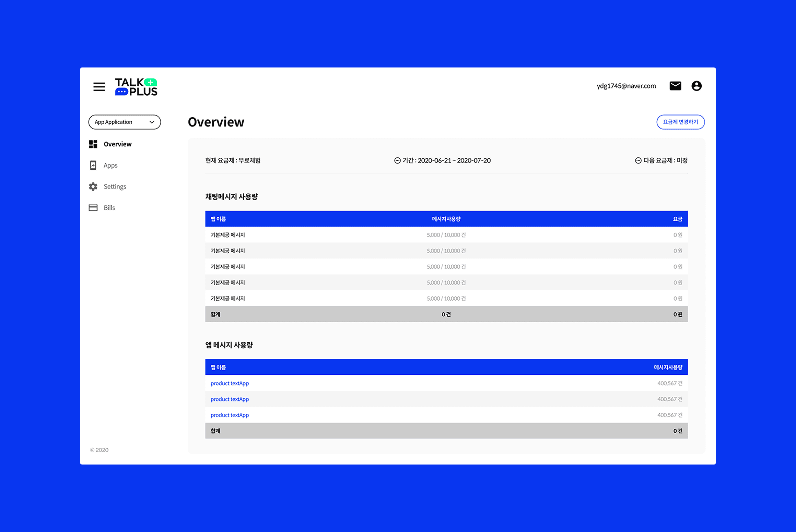
Task: Click the info icon beside 기간 date range
Action: pos(397,160)
